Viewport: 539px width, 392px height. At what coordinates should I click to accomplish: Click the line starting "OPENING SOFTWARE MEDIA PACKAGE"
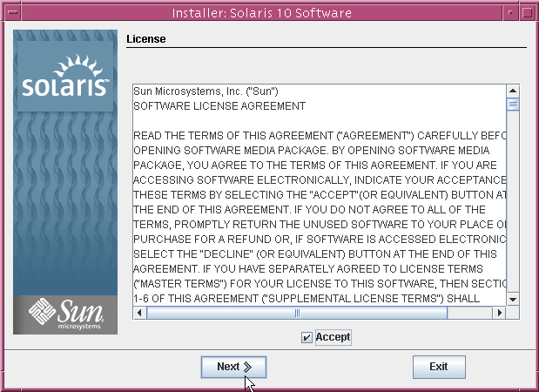(x=312, y=151)
